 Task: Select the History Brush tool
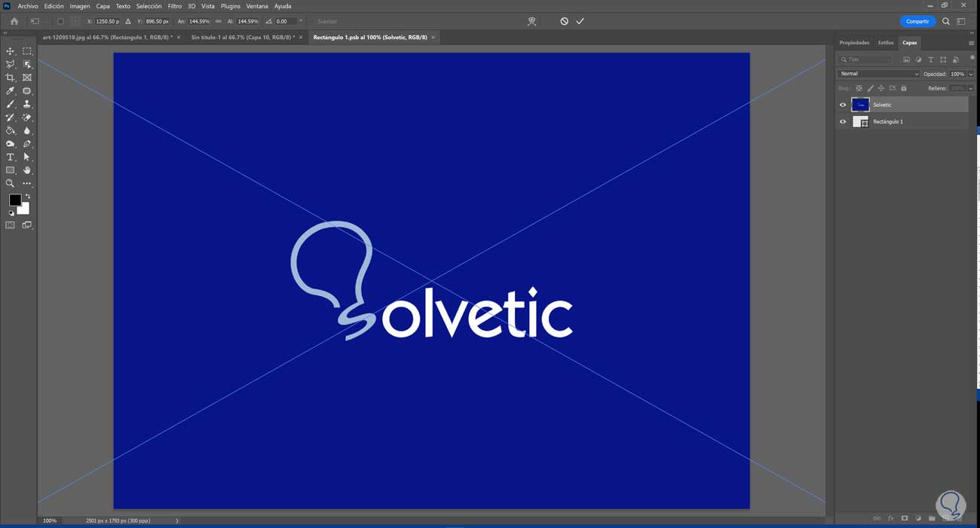(x=11, y=118)
